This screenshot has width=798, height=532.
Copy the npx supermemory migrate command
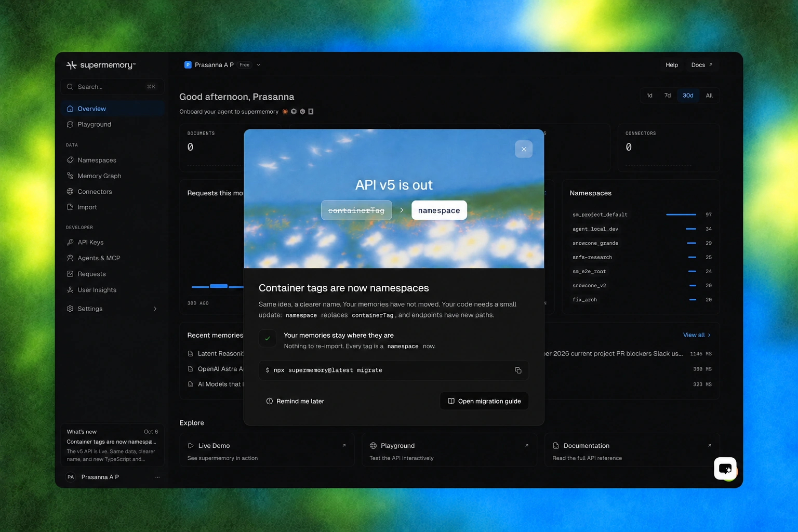coord(518,370)
